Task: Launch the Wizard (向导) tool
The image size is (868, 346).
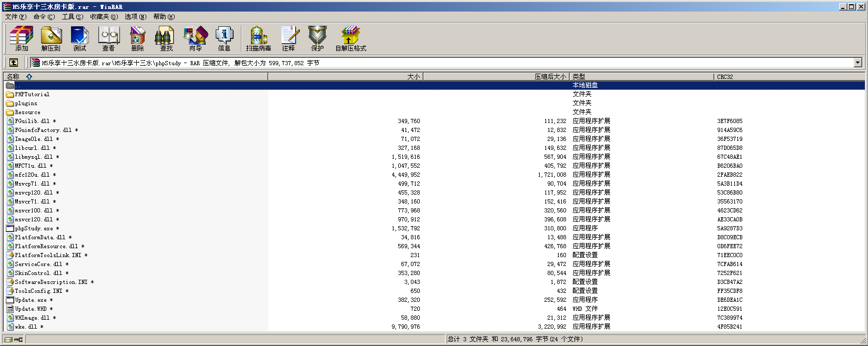Action: click(195, 38)
